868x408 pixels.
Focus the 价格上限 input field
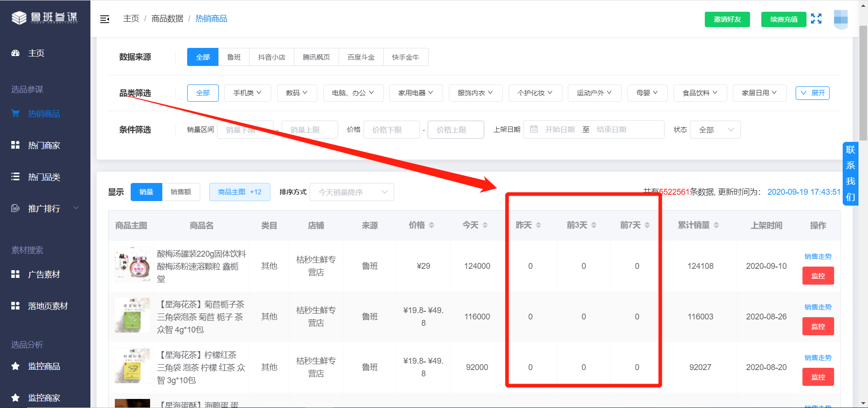point(456,130)
